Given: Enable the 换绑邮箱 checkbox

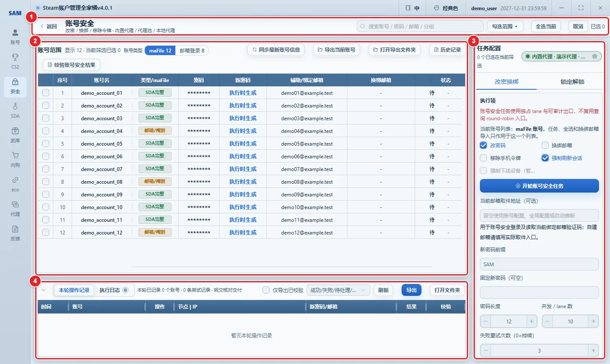Looking at the screenshot, I should click(545, 145).
